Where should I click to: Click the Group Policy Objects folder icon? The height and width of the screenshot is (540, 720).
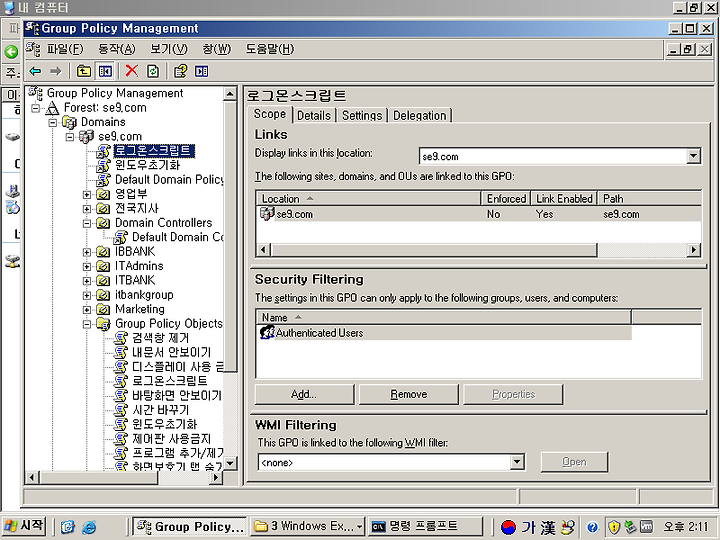point(103,324)
